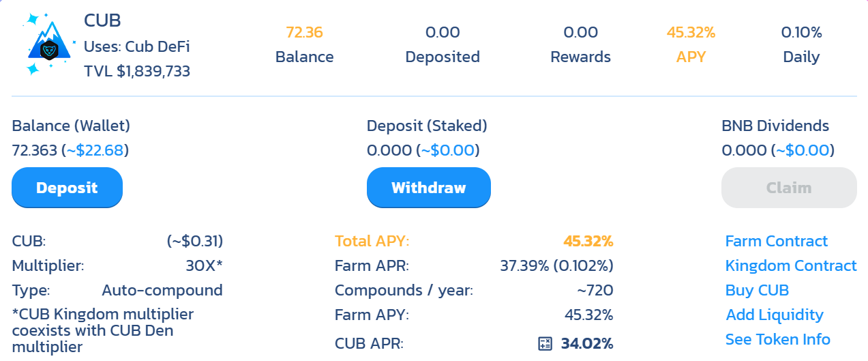Select the 72.36 Balance header stat
The width and height of the screenshot is (868, 361).
[304, 32]
